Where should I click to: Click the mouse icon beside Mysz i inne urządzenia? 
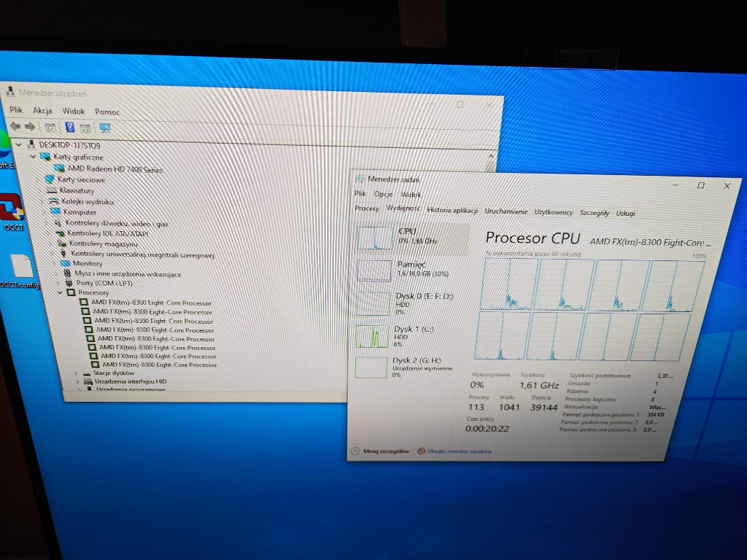coord(67,273)
